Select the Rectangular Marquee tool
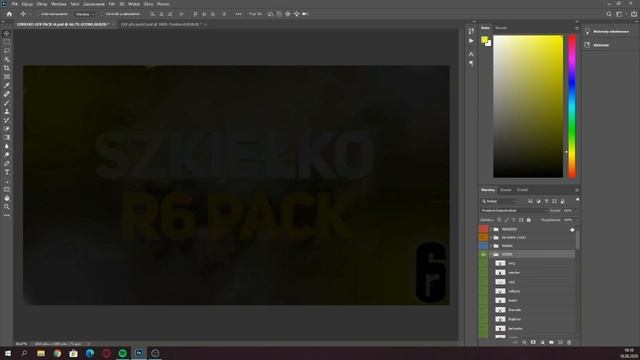 (x=7, y=42)
